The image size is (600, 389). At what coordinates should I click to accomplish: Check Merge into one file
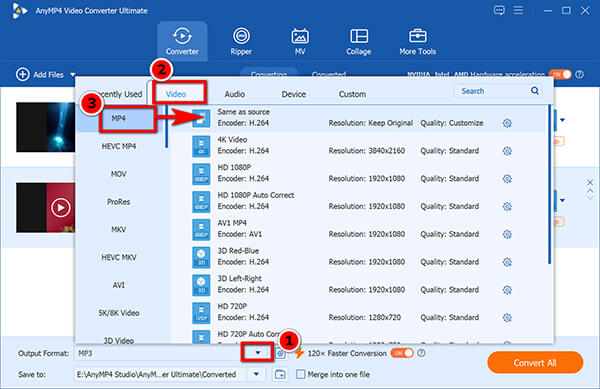pyautogui.click(x=301, y=374)
